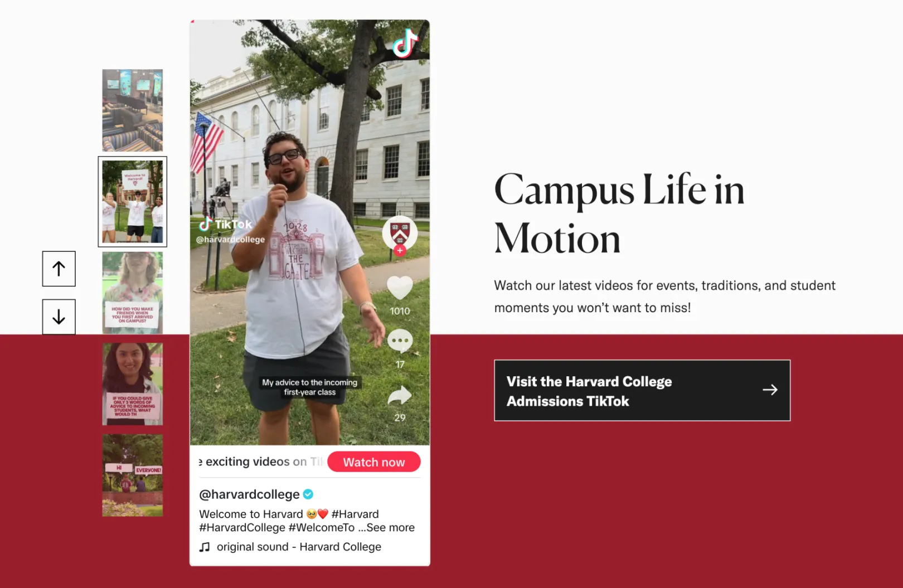Click the arrow on the Admissions TikTok button
Viewport: 903px width, 588px height.
(x=770, y=390)
